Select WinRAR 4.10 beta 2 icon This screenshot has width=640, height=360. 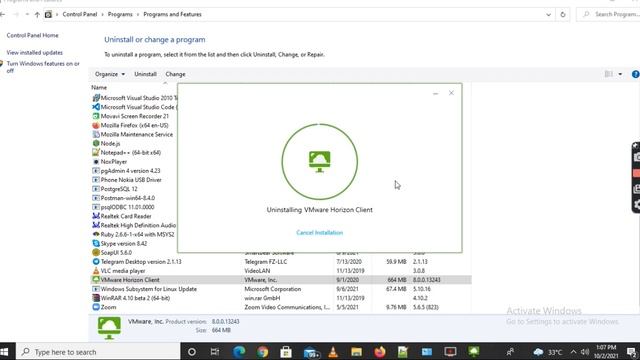pos(96,298)
